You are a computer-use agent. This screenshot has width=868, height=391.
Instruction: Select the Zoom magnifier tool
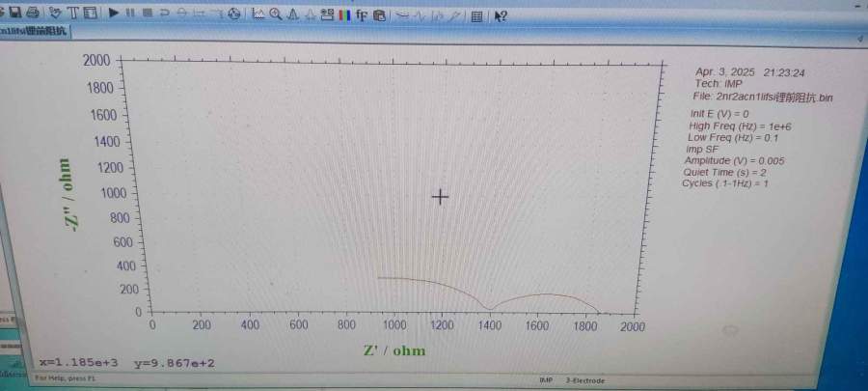276,14
